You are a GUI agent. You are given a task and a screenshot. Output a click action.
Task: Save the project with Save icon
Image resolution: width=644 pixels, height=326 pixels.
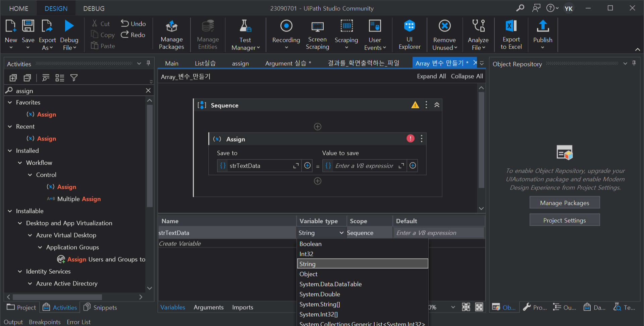[28, 26]
